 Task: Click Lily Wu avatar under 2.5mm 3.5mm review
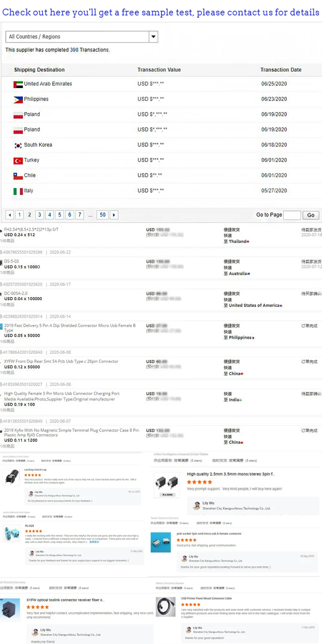(197, 505)
